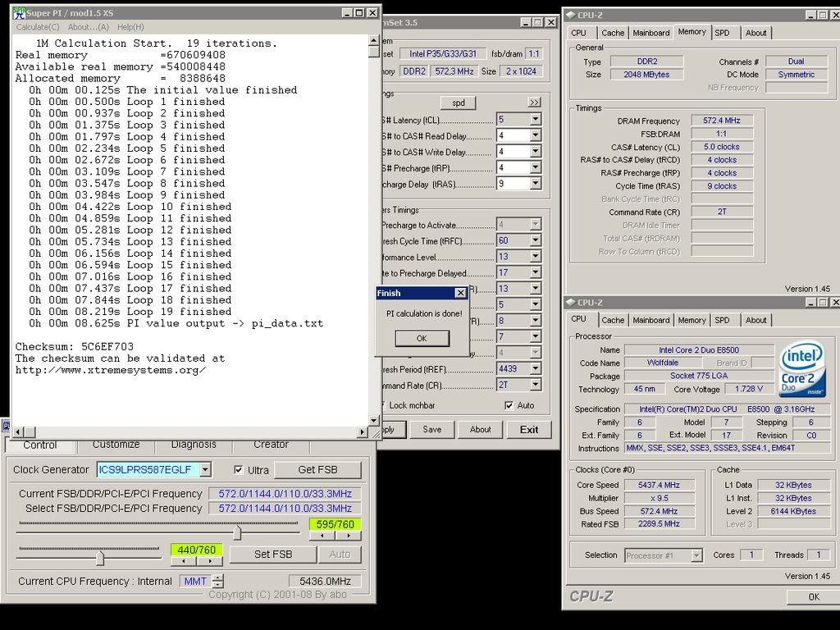840x630 pixels.
Task: Expand the Precharge Delay (tRAS) dropdown
Action: coord(535,184)
